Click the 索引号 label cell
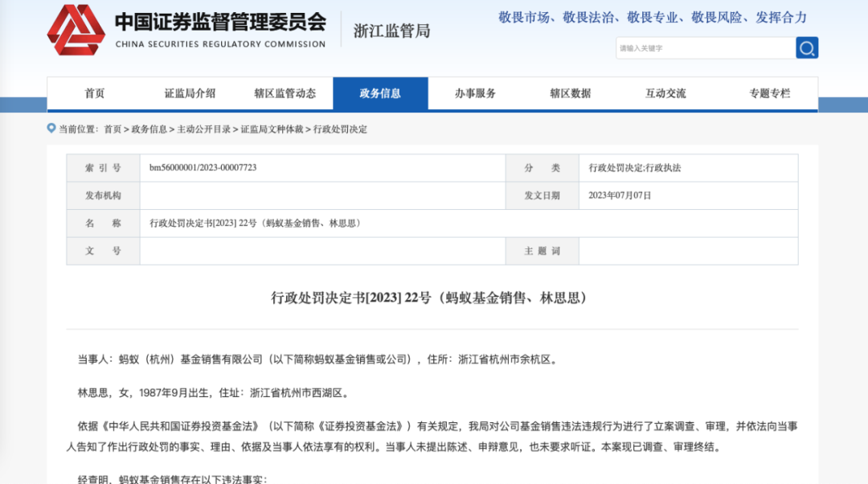The height and width of the screenshot is (484, 868). 103,168
